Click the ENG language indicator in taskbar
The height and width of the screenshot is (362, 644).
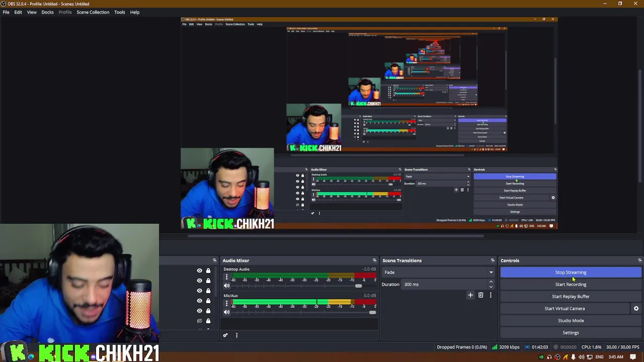599,357
